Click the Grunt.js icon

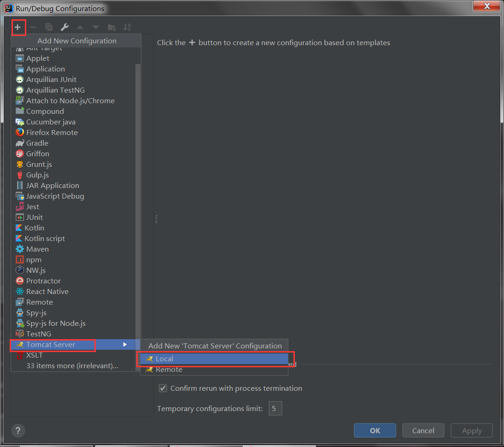[20, 165]
